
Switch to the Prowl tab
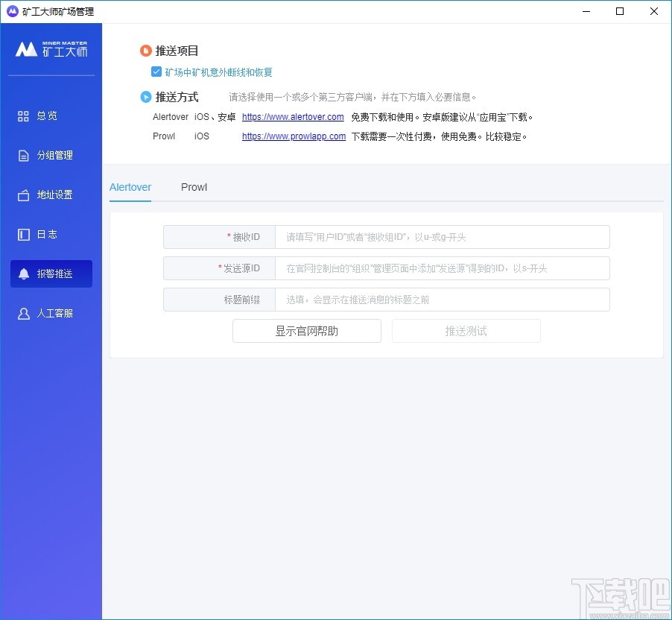coord(194,187)
